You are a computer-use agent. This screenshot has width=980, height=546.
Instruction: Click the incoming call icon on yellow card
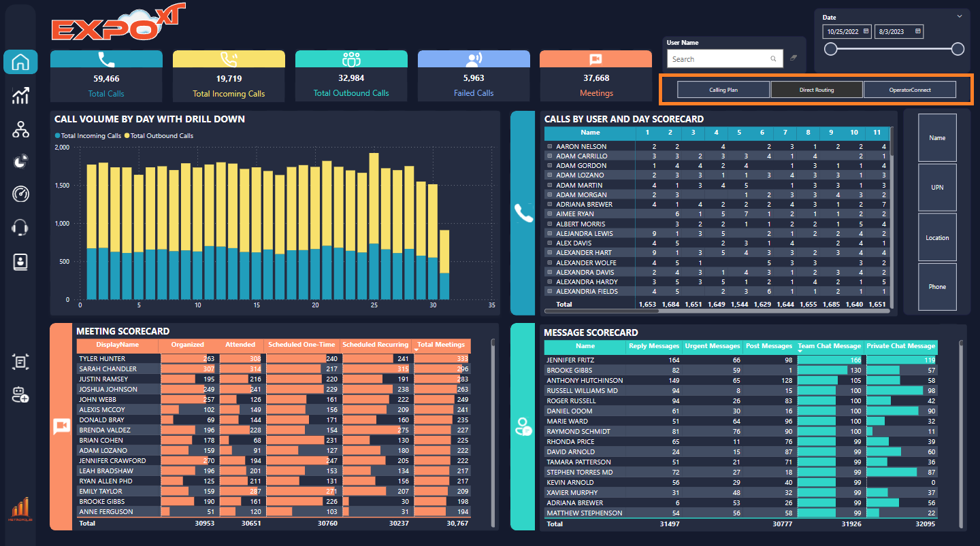(229, 59)
